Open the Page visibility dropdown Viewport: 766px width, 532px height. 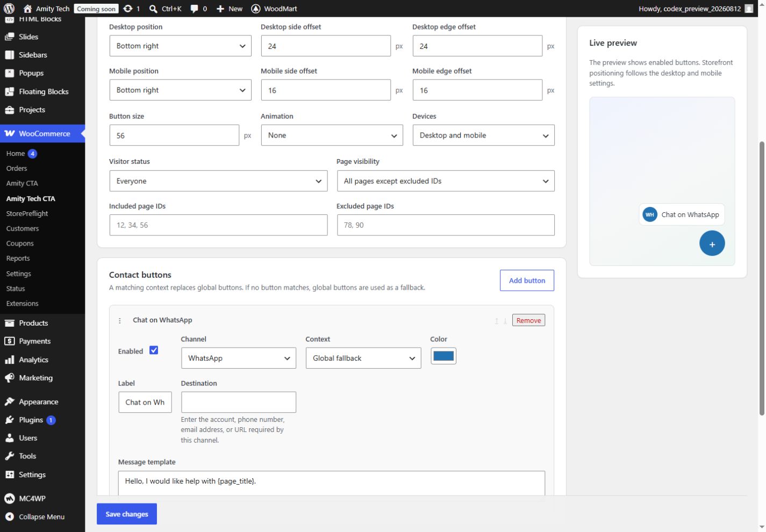pos(446,181)
